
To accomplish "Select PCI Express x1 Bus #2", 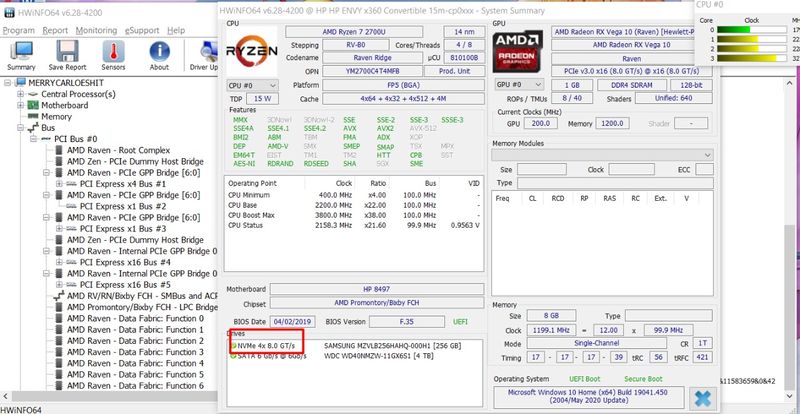I will click(123, 206).
